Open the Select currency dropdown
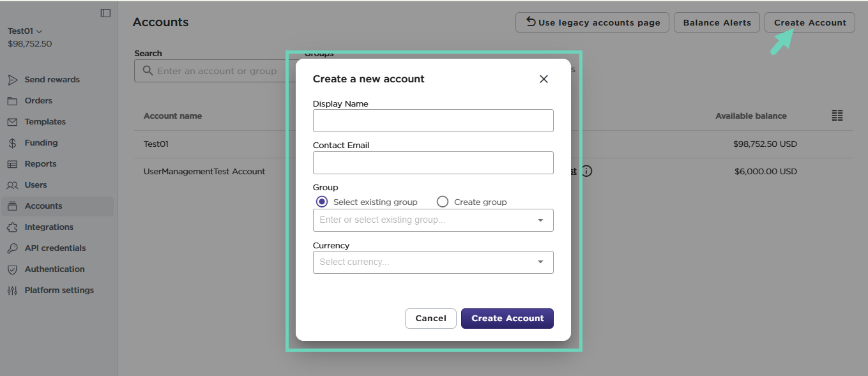The height and width of the screenshot is (376, 868). pos(540,262)
